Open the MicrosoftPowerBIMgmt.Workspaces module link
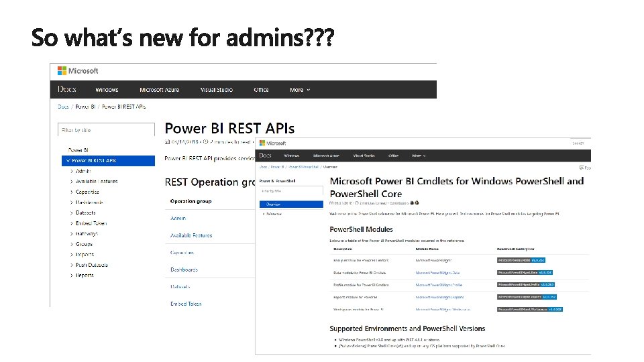The height and width of the screenshot is (362, 644). click(x=443, y=309)
